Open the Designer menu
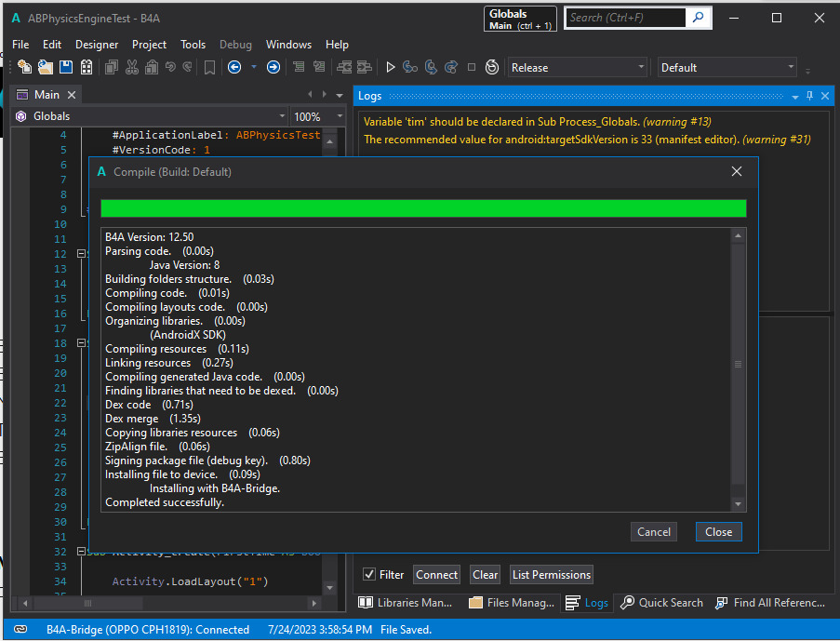The height and width of the screenshot is (641, 840). pos(97,45)
